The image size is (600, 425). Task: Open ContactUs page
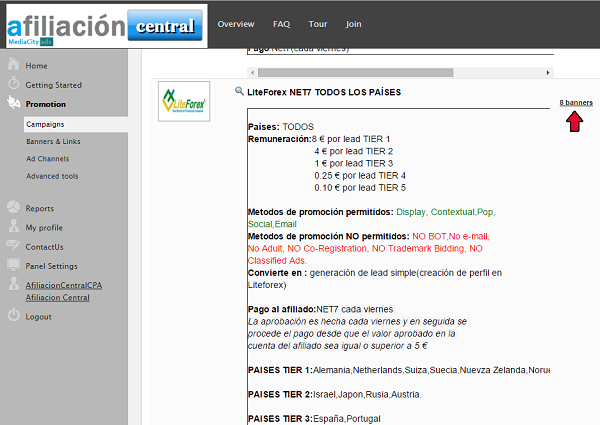pyautogui.click(x=44, y=247)
